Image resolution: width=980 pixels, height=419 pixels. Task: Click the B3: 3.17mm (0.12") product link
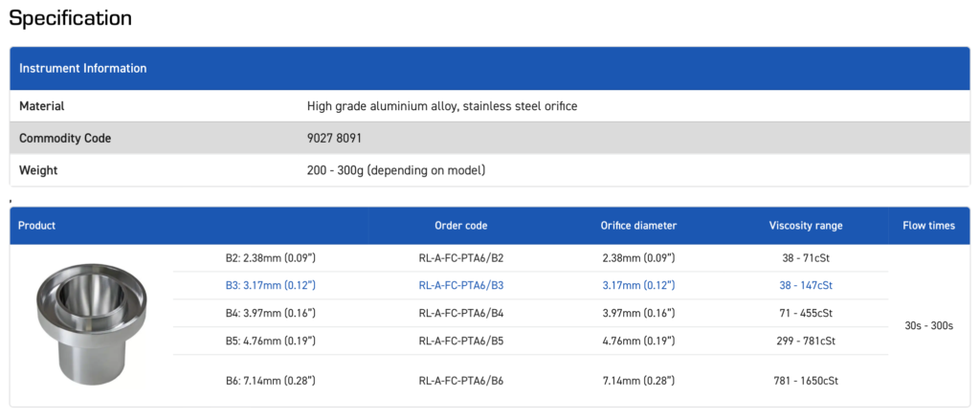coord(264,285)
